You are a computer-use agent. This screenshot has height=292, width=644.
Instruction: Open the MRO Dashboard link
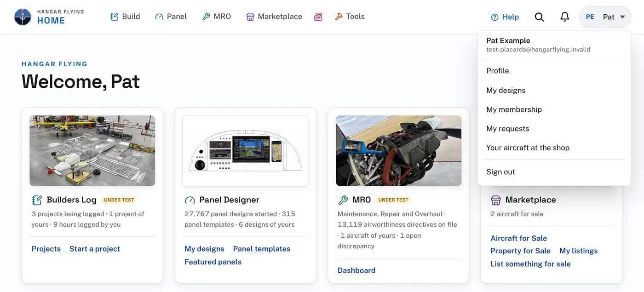(x=356, y=270)
